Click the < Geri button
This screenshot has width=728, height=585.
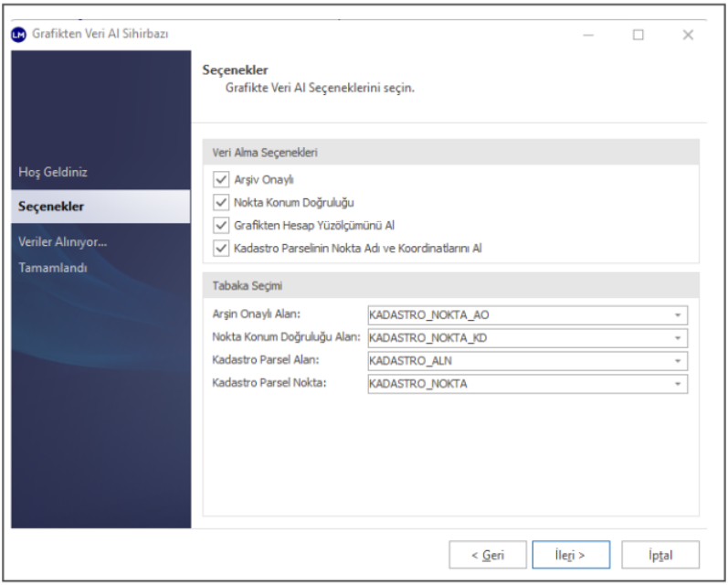(x=488, y=554)
